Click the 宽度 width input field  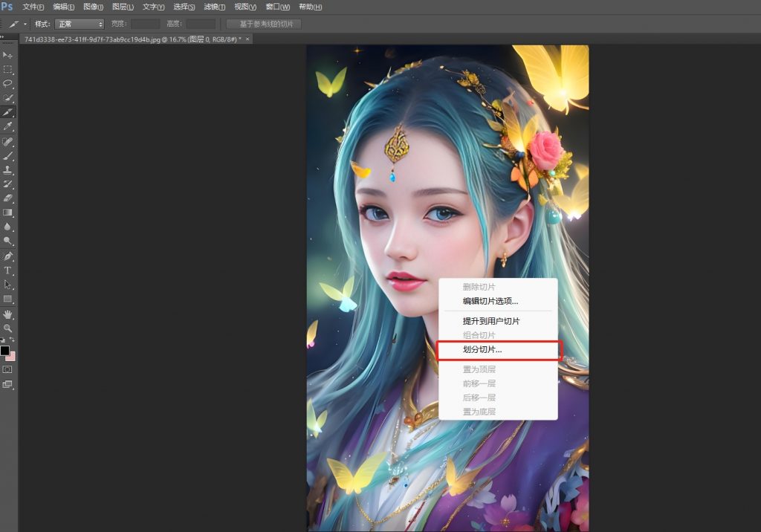click(x=145, y=24)
